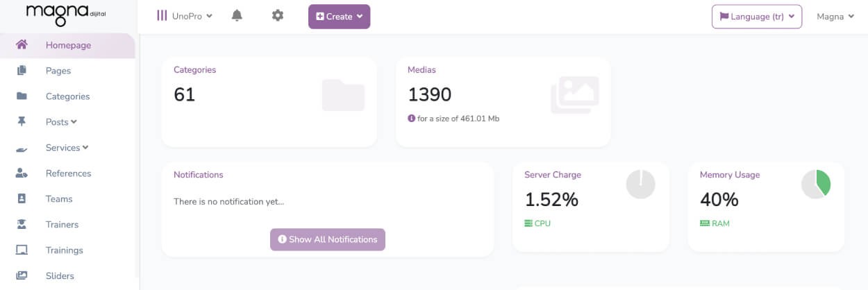Click the Categories folder icon in sidebar
The height and width of the screenshot is (290, 868).
click(22, 96)
